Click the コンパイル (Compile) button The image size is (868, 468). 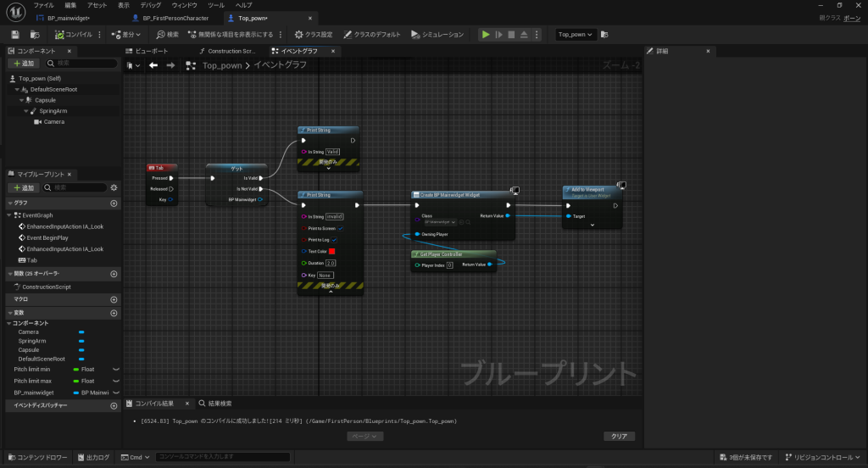click(x=73, y=35)
